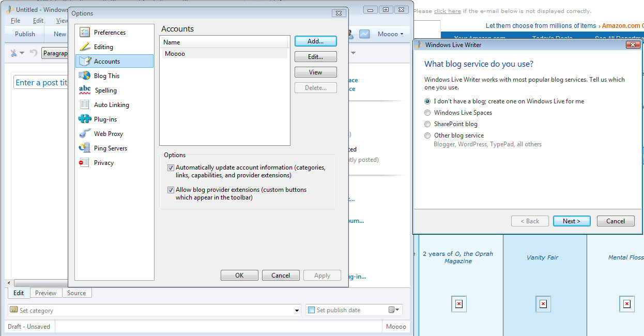Switch to the Preview tab
644x336 pixels.
(45, 293)
